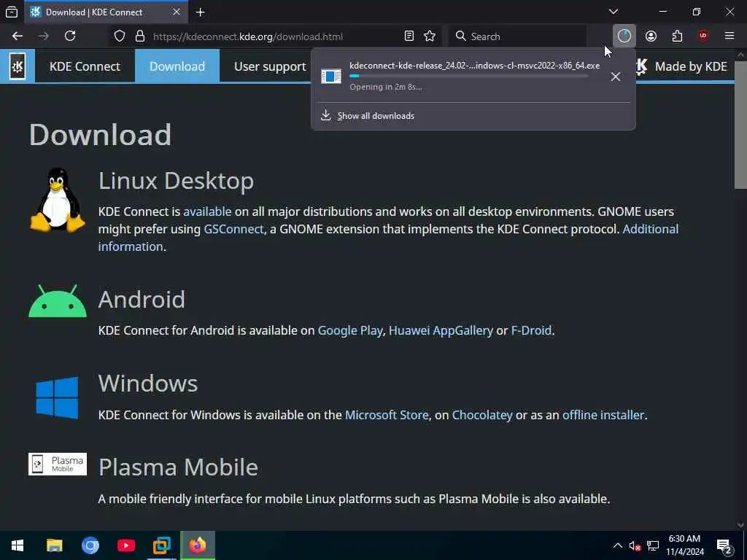Viewport: 747px width, 560px height.
Task: Reload the current page
Action: pos(70,36)
